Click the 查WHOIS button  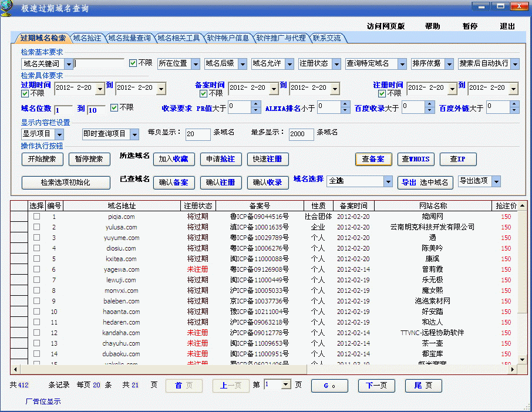(x=416, y=160)
